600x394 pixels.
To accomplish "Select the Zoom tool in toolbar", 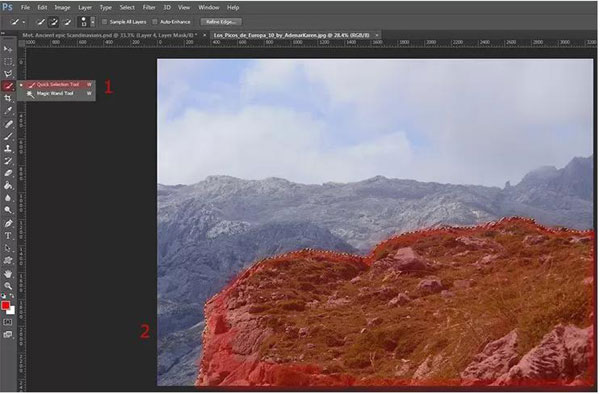I will tap(8, 286).
